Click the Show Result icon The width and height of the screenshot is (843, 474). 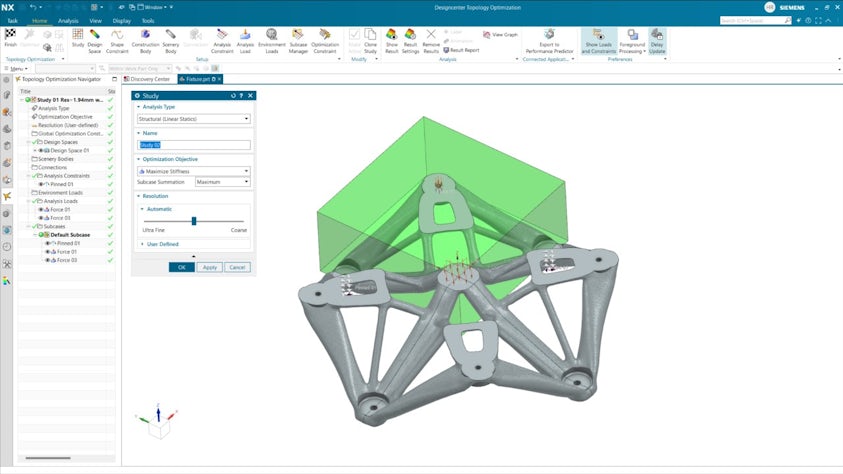tap(391, 35)
